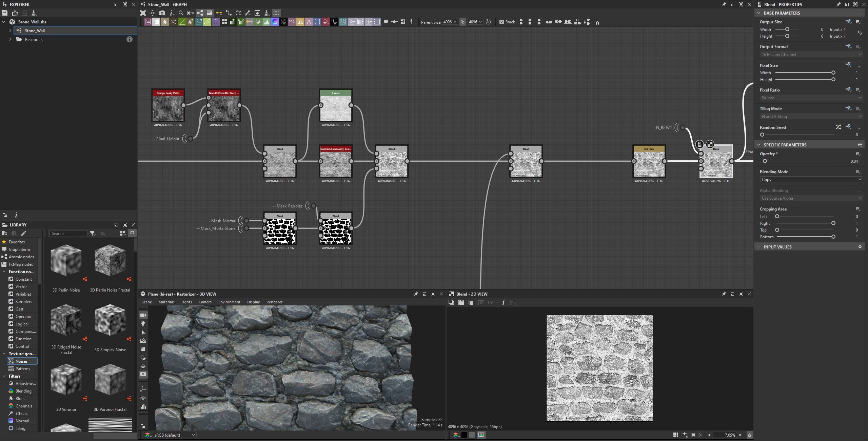
Task: Open the Environment menu in 3D view
Action: click(x=229, y=302)
